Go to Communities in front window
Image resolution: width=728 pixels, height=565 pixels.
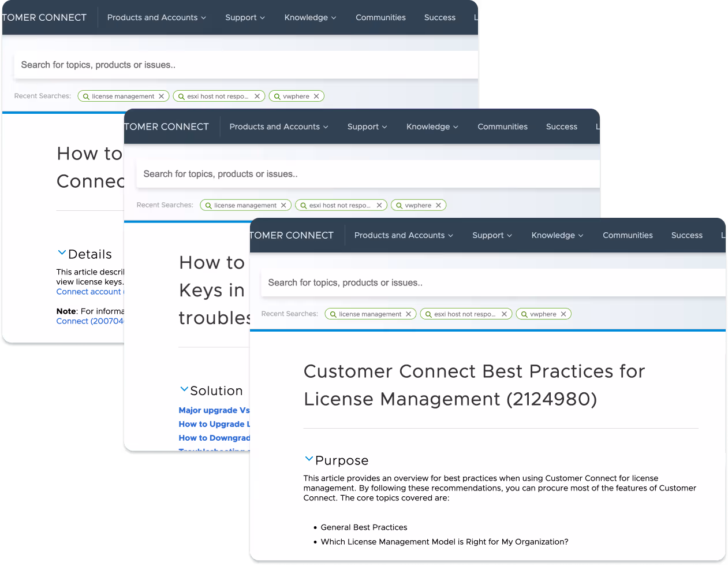628,235
